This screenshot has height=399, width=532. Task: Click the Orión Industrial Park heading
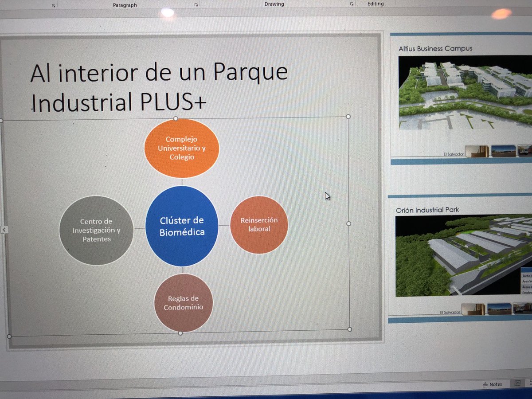(x=427, y=210)
